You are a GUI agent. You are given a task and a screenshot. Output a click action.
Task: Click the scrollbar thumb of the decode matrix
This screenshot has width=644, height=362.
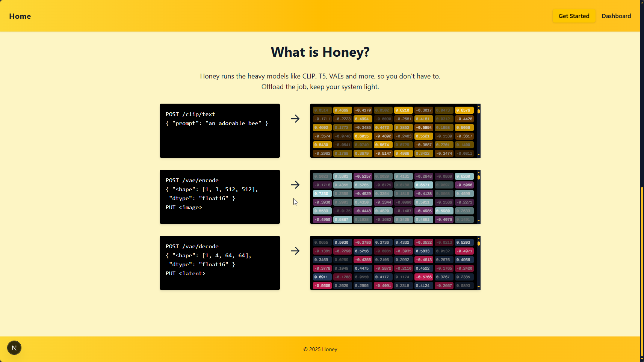479,243
